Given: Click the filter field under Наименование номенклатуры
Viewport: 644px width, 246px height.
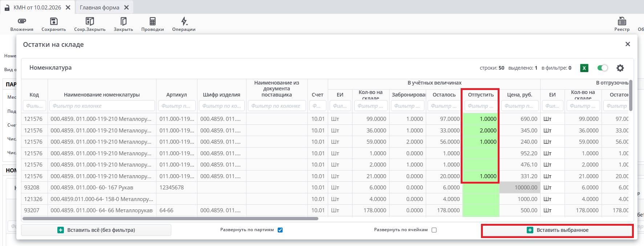Looking at the screenshot, I should pos(102,106).
